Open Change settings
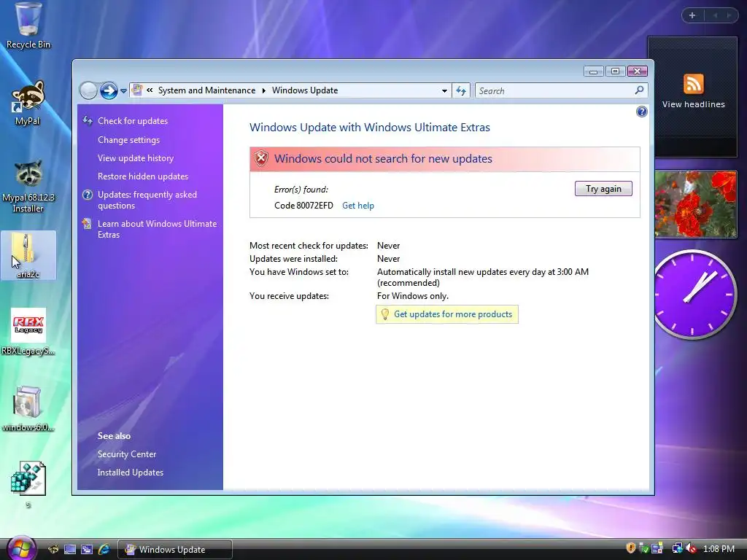747x560 pixels. [128, 140]
